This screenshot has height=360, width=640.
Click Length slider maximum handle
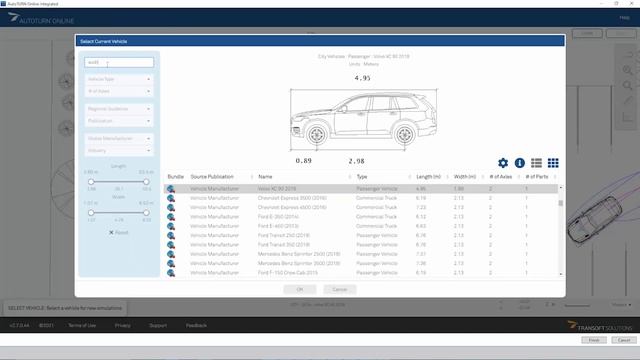click(146, 182)
